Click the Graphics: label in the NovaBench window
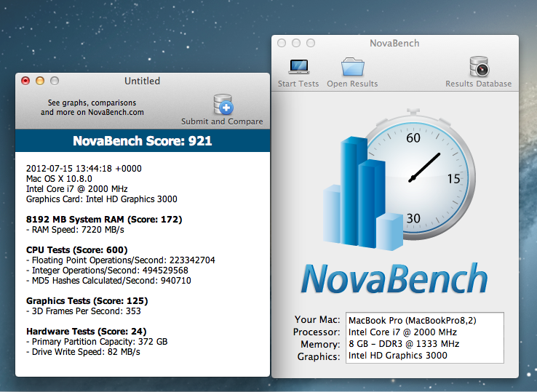This screenshot has width=537, height=392. 319,357
